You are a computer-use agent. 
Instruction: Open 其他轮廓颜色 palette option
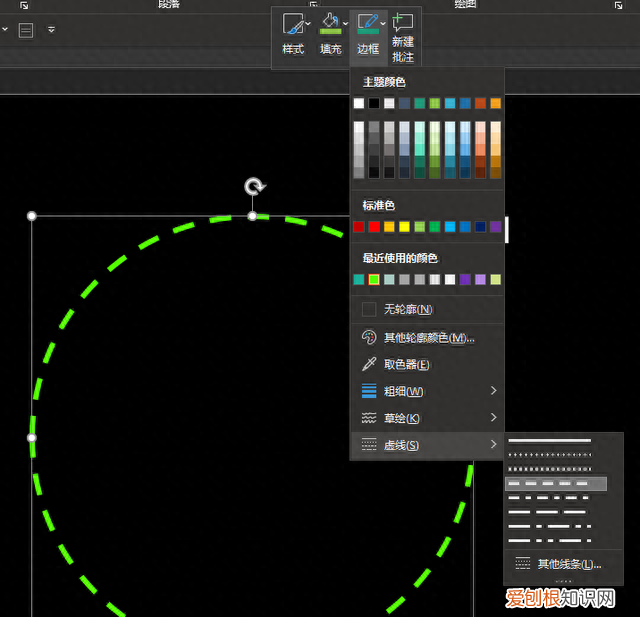428,338
